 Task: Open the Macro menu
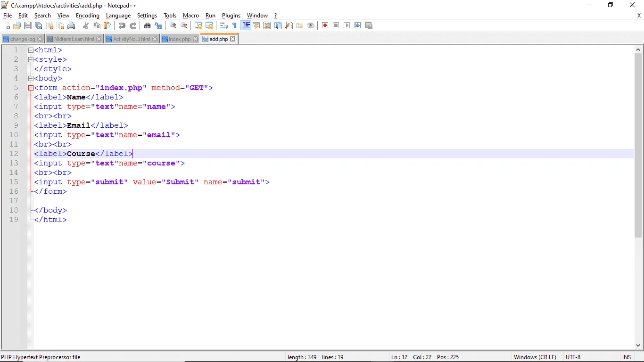coord(191,16)
